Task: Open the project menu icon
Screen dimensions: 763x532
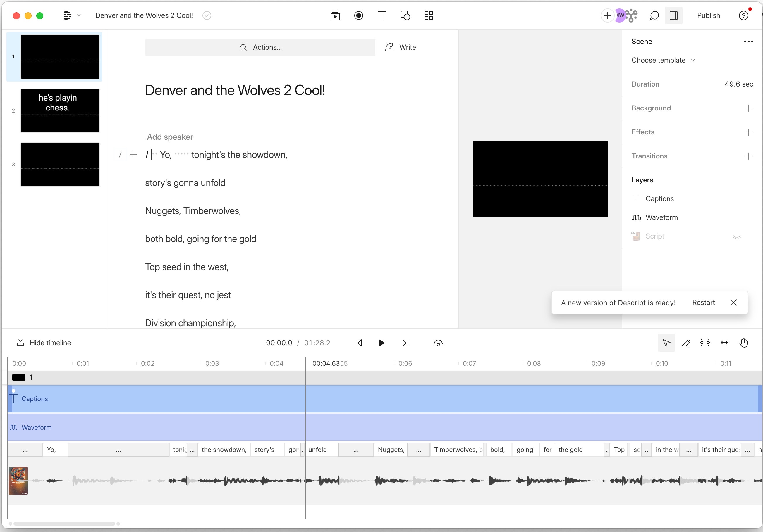Action: pyautogui.click(x=68, y=15)
